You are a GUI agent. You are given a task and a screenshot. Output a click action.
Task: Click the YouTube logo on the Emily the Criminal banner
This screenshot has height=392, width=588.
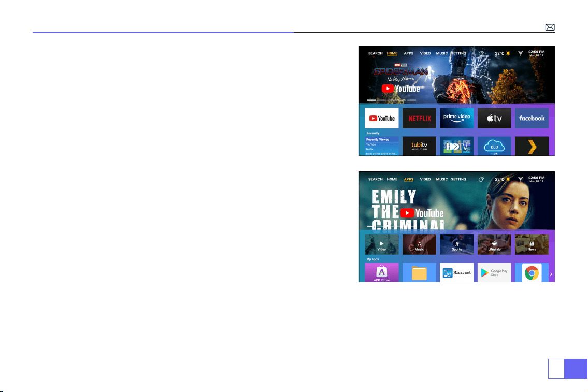click(422, 213)
